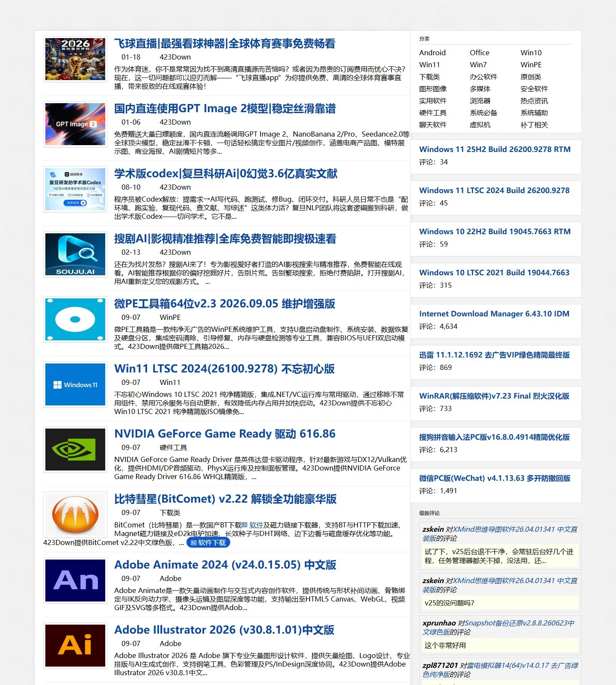Open the 安全软件 category
This screenshot has width=616, height=685.
click(534, 89)
